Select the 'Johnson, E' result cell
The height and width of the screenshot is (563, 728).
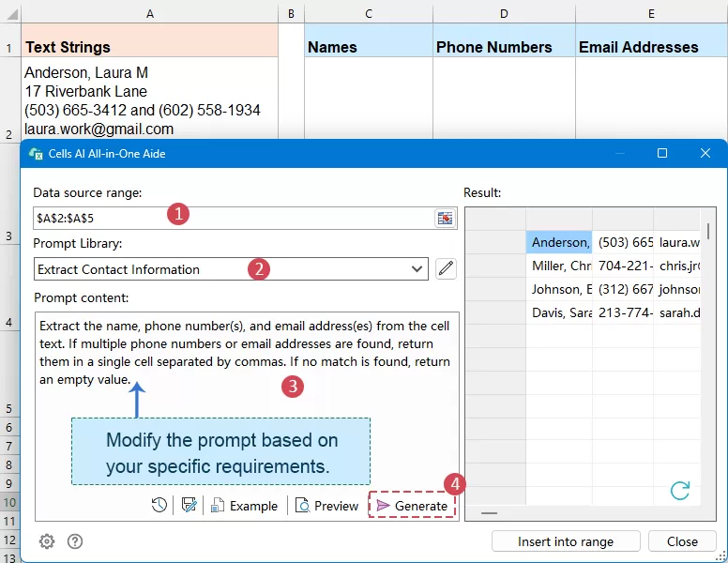click(x=559, y=289)
